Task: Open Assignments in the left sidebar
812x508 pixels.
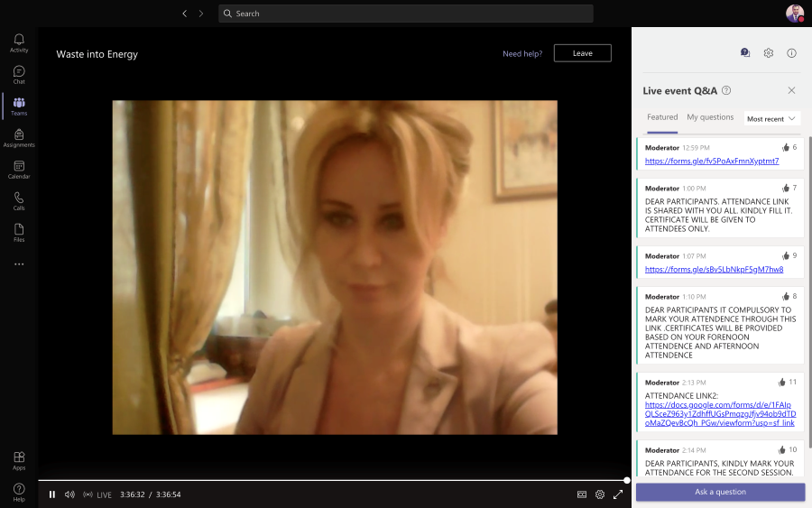Action: pyautogui.click(x=19, y=138)
